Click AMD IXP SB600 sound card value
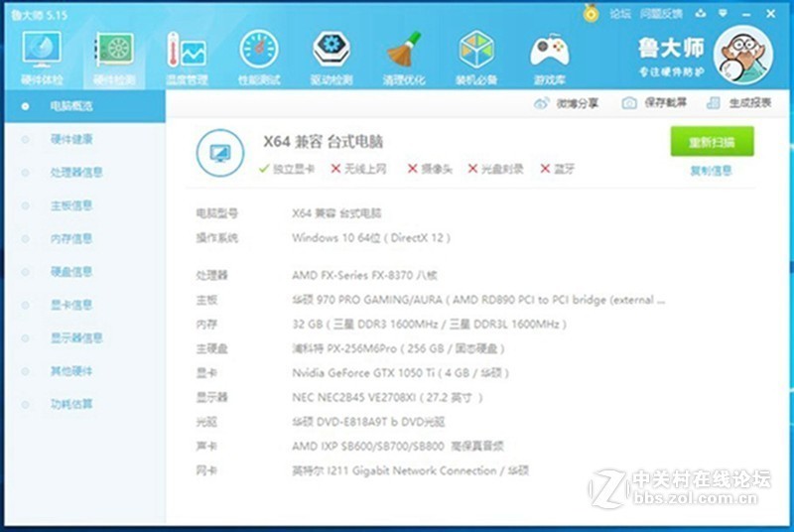 point(398,446)
